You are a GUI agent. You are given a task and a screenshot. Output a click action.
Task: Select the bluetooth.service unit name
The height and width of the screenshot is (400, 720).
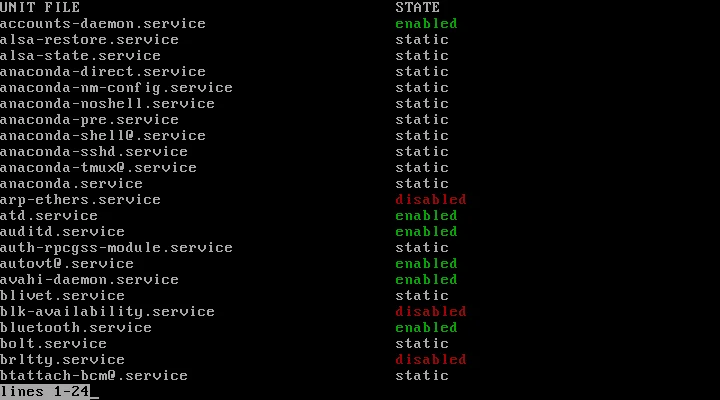coord(76,328)
